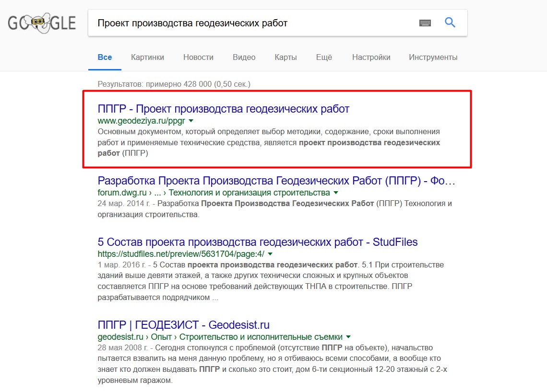Image resolution: width=547 pixels, height=392 pixels.
Task: Open the StudFiles result title link
Action: (x=258, y=242)
